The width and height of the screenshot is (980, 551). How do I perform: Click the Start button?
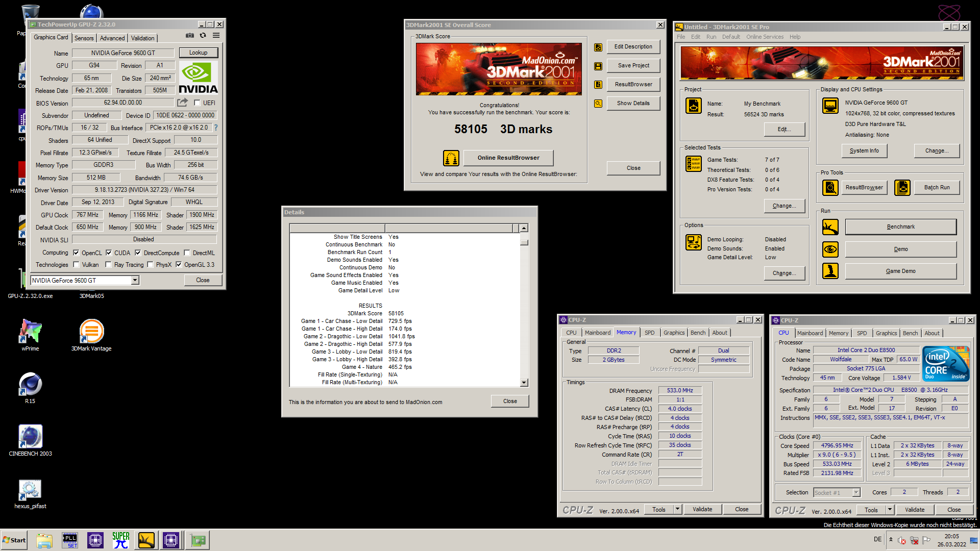pyautogui.click(x=14, y=540)
